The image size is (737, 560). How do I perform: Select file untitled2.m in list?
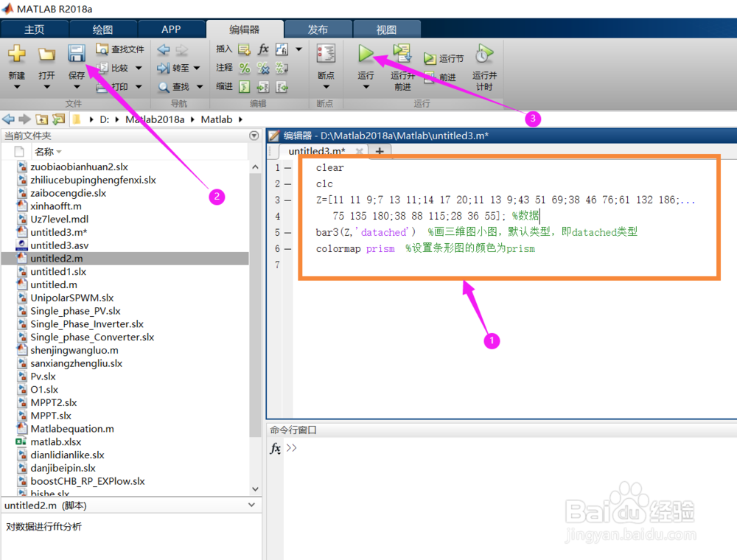(x=57, y=259)
